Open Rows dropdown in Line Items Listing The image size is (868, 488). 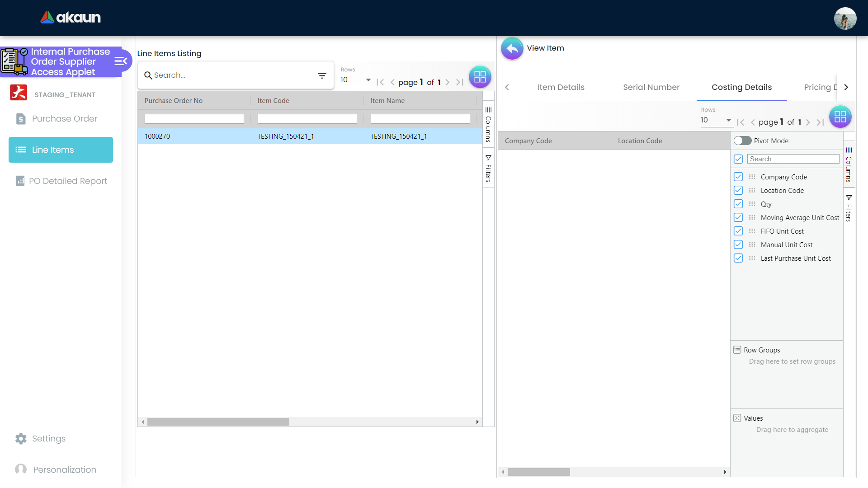[x=356, y=80]
